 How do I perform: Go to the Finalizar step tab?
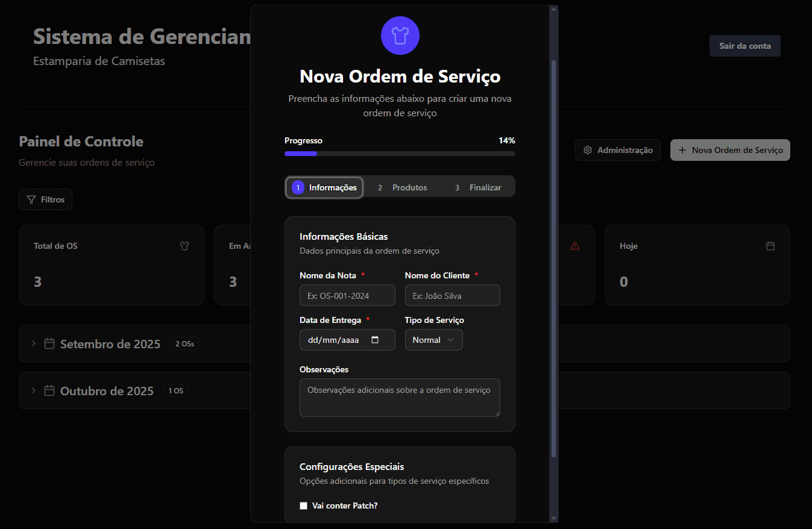(478, 187)
